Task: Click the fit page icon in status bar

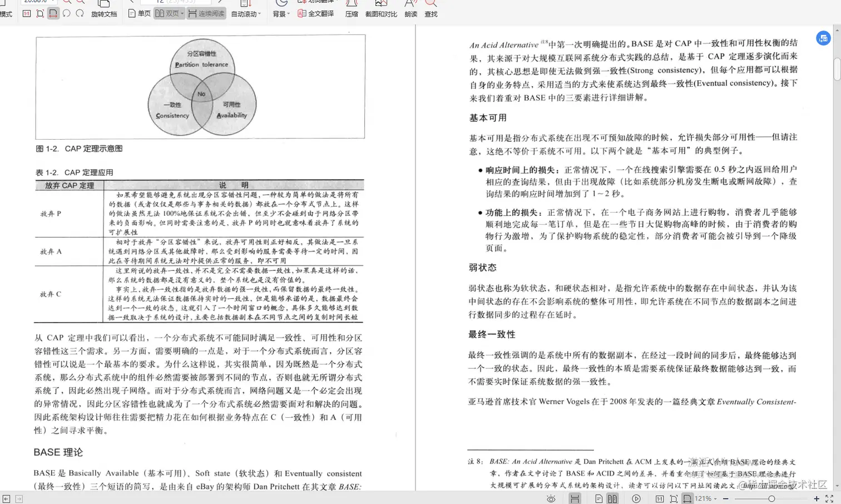Action: [674, 499]
